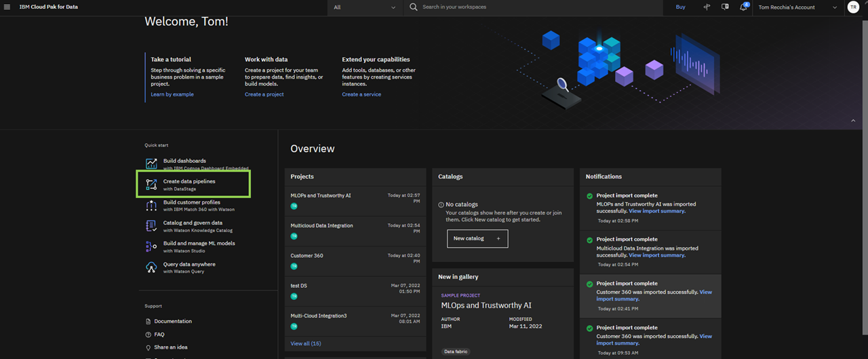Viewport: 868px width, 359px height.
Task: Click the New catalog button
Action: pyautogui.click(x=477, y=238)
